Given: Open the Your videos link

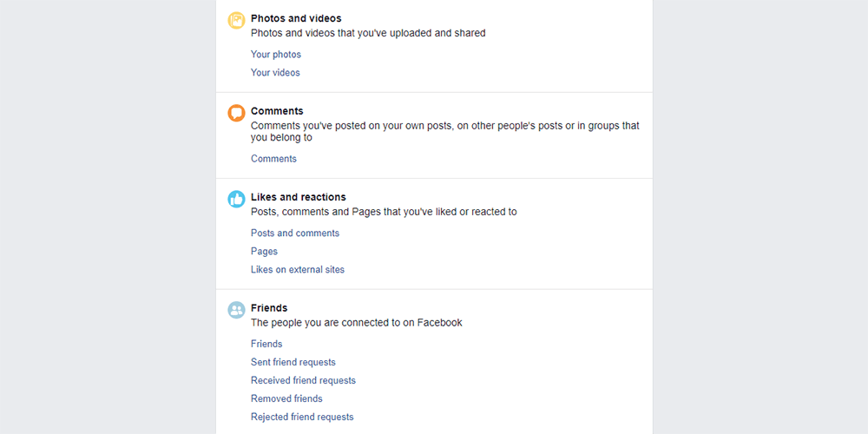Looking at the screenshot, I should click(275, 73).
